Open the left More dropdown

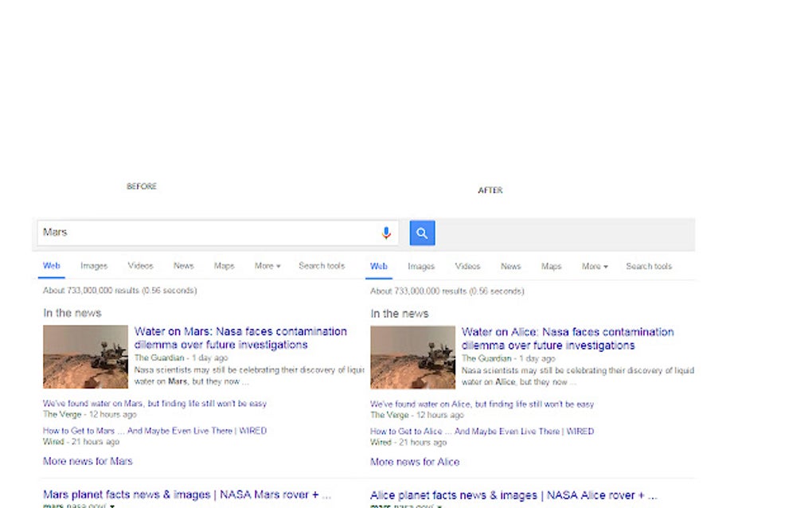[x=267, y=266]
